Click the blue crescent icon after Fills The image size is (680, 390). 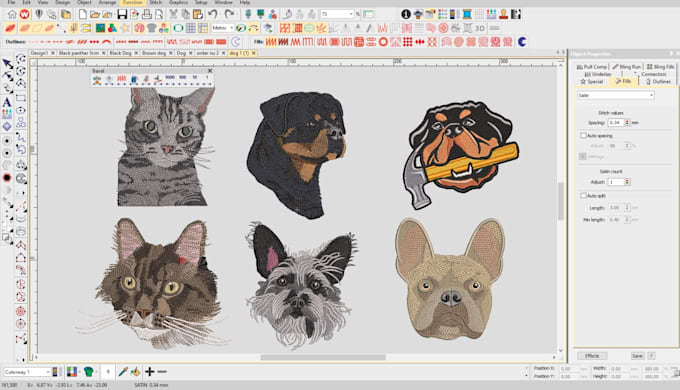(x=522, y=42)
